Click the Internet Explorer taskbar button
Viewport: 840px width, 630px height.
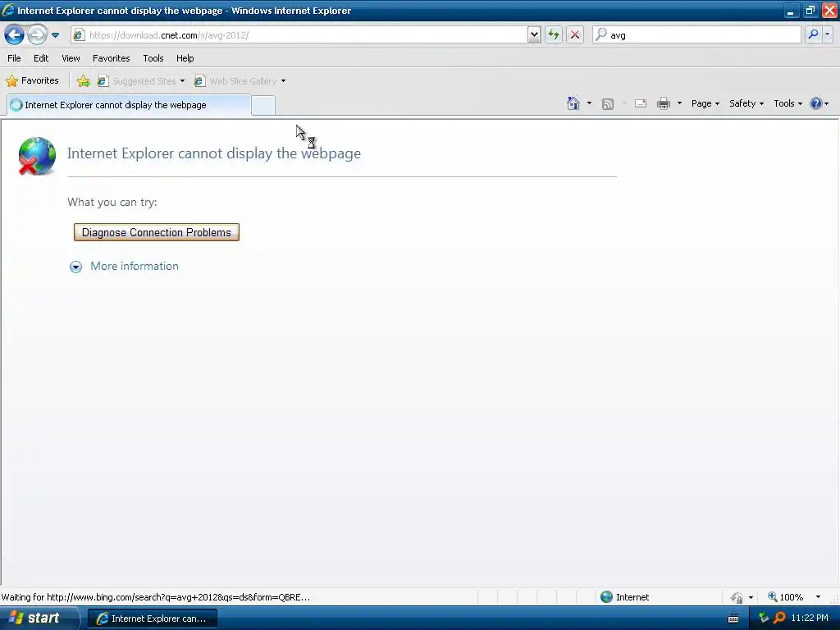coord(152,619)
